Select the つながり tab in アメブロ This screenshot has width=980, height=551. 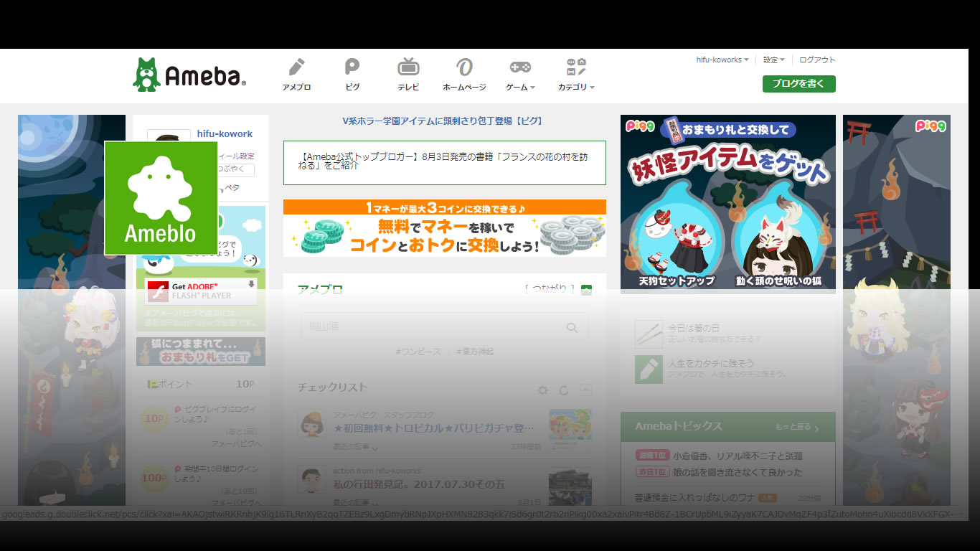pos(550,289)
